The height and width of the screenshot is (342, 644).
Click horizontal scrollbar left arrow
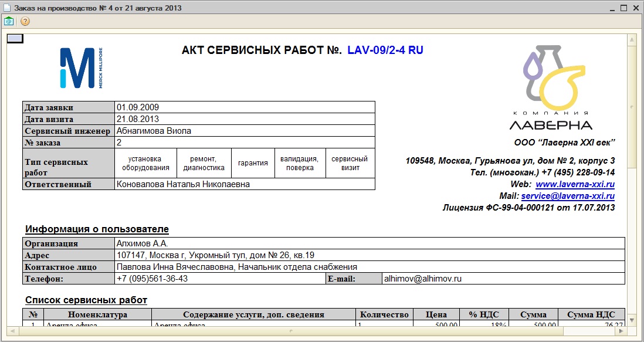12,330
